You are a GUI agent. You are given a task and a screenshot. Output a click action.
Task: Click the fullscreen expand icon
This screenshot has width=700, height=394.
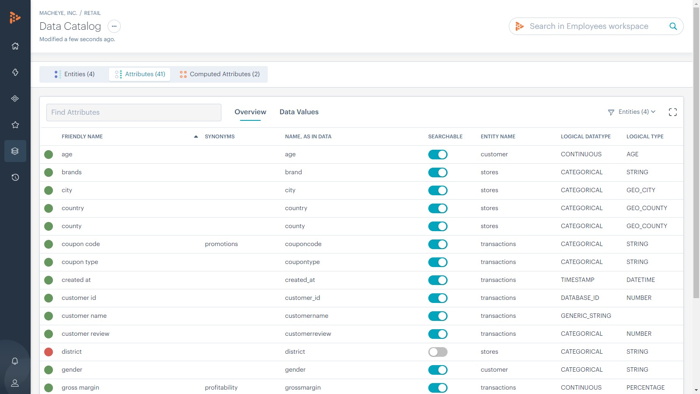673,112
